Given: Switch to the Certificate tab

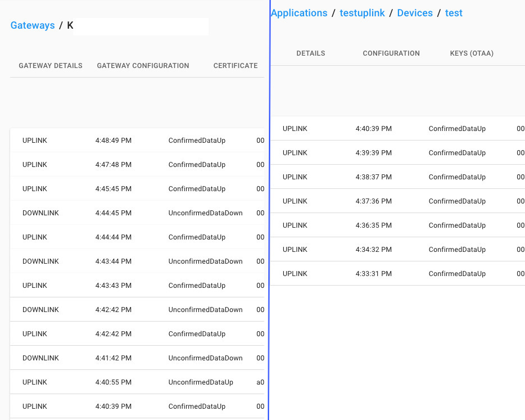Looking at the screenshot, I should [x=236, y=66].
